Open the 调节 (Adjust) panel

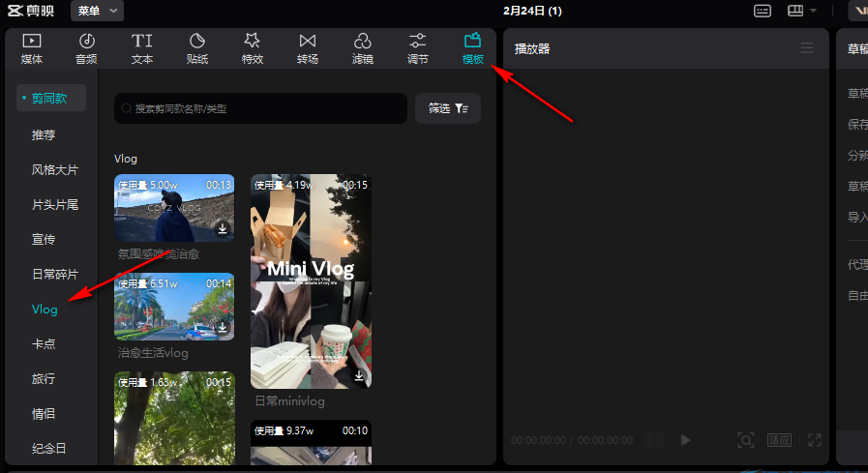point(418,47)
